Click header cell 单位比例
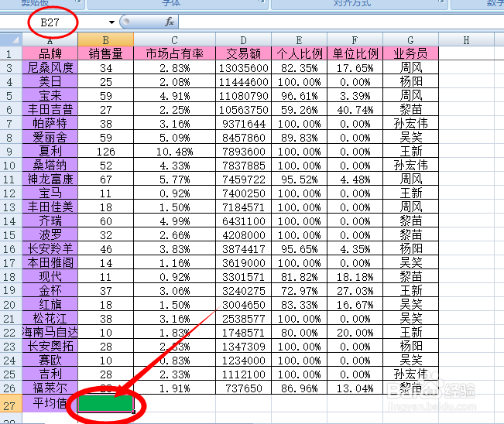504x424 pixels. point(355,53)
